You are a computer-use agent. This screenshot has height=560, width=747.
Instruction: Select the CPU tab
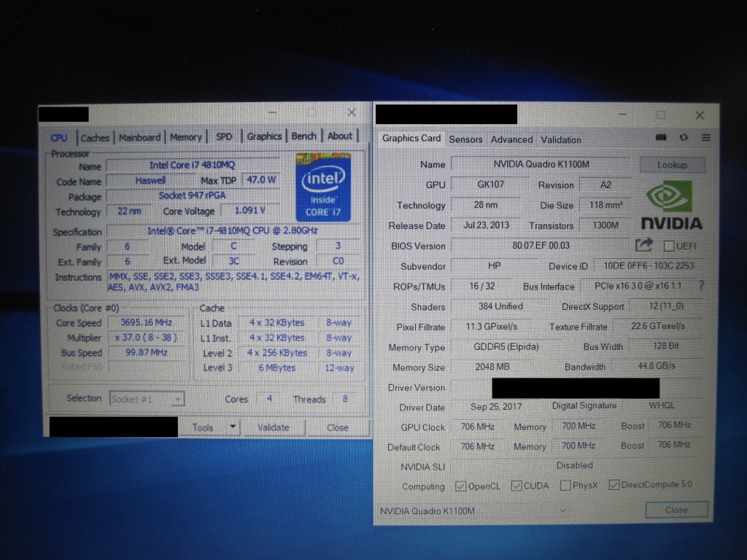point(59,138)
